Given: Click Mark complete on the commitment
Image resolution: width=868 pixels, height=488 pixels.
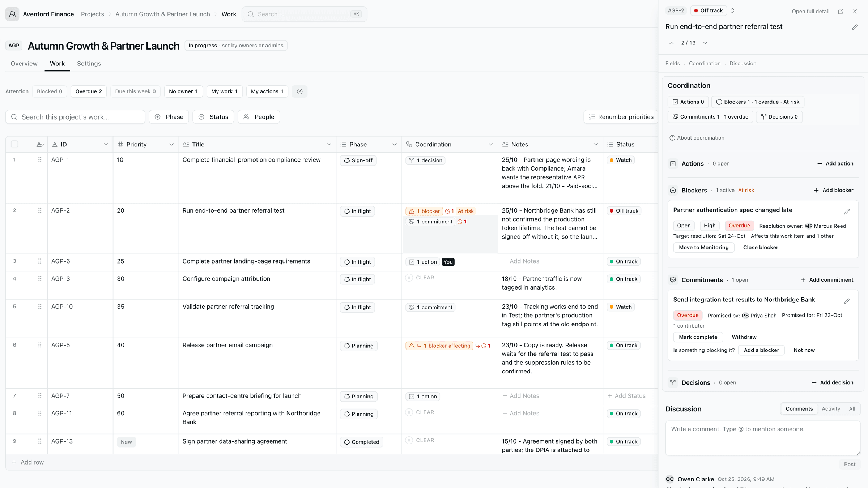Looking at the screenshot, I should (x=698, y=337).
